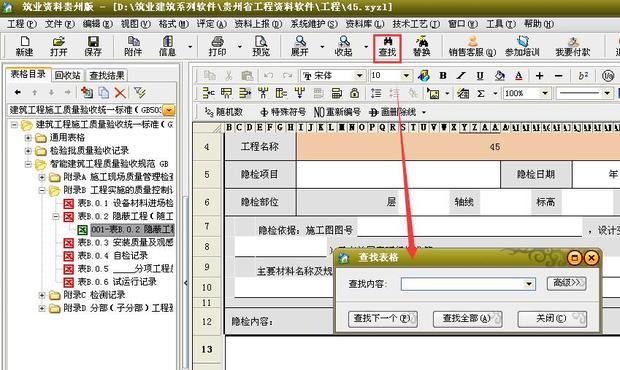The width and height of the screenshot is (620, 370).
Task: Click the 高级>> advanced button
Action: click(x=566, y=283)
